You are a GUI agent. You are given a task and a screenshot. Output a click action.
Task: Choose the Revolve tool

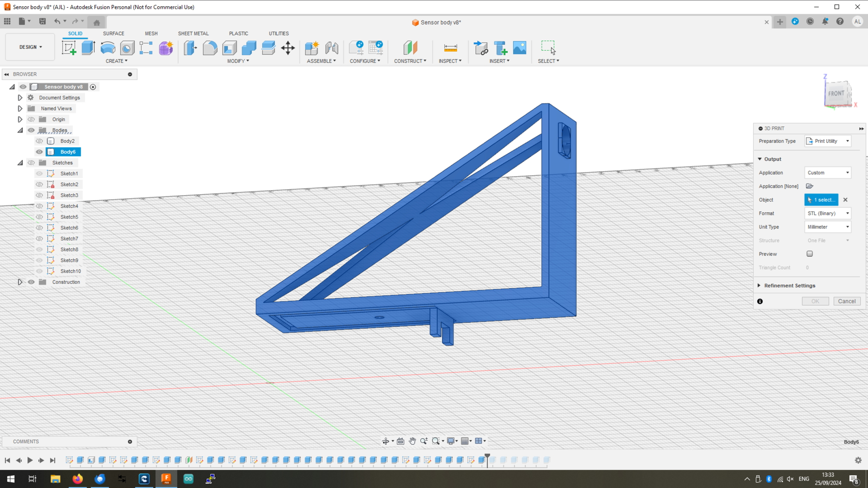pyautogui.click(x=108, y=48)
